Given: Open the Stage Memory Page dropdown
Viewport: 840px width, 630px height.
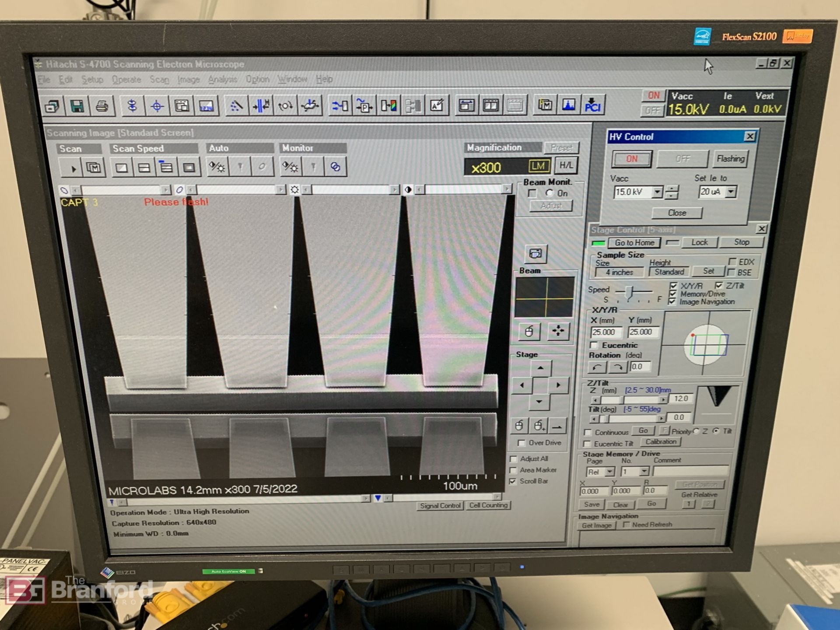Looking at the screenshot, I should (609, 472).
